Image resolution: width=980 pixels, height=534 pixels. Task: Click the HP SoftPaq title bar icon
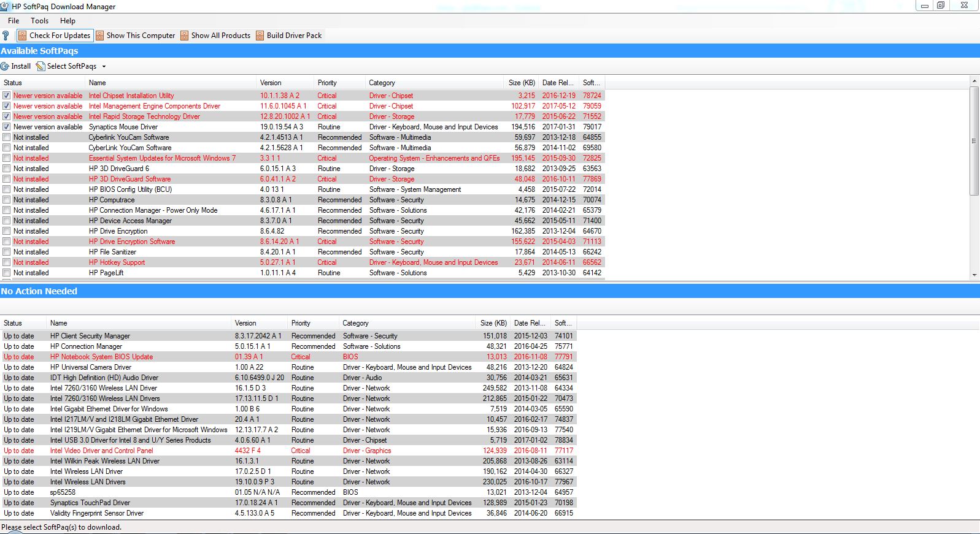(x=6, y=6)
